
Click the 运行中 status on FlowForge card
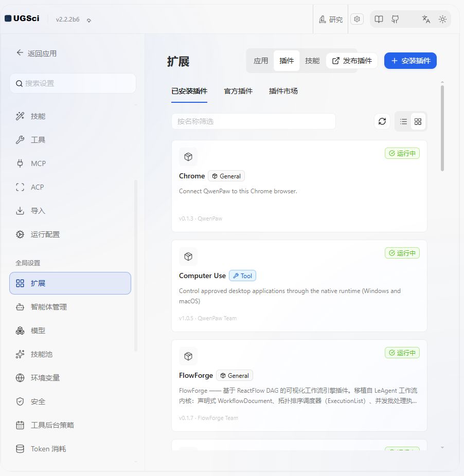(x=402, y=353)
